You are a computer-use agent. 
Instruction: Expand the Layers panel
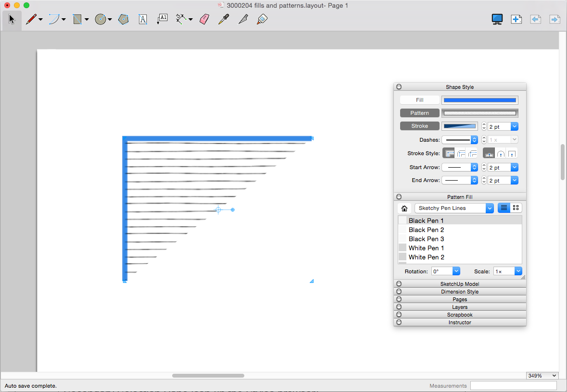click(459, 306)
